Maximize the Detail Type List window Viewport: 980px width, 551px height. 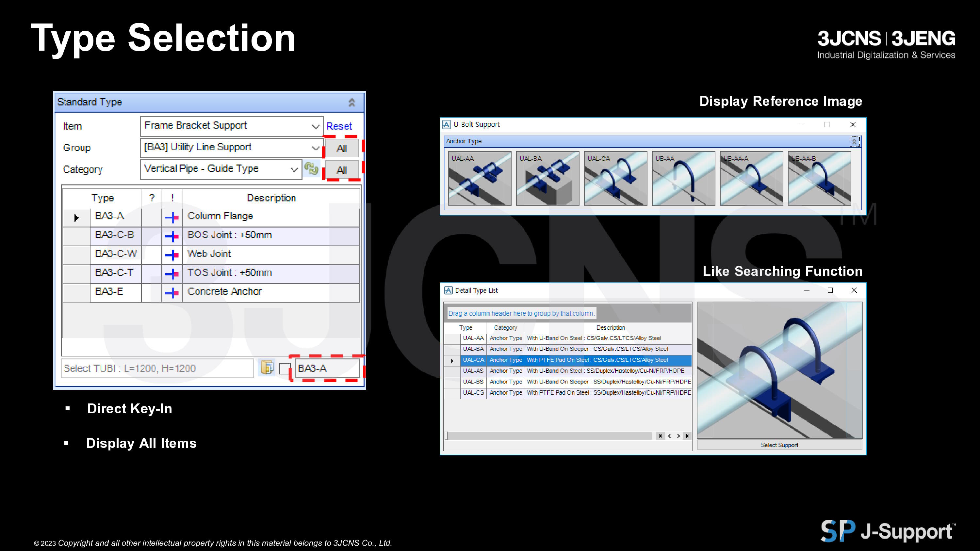click(830, 291)
